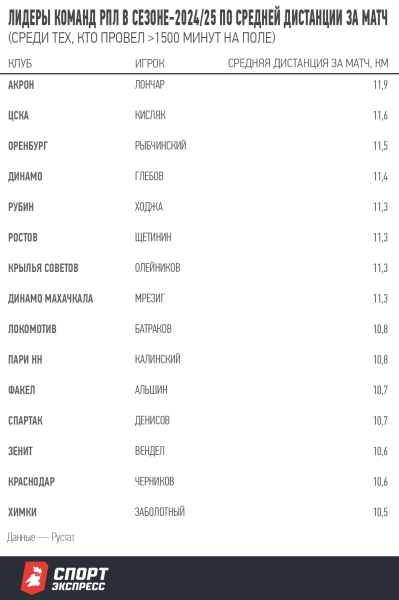Click the infographic title about РПЛ сезон-2024/25
Viewport: 399px width, 600px height.
point(198,18)
